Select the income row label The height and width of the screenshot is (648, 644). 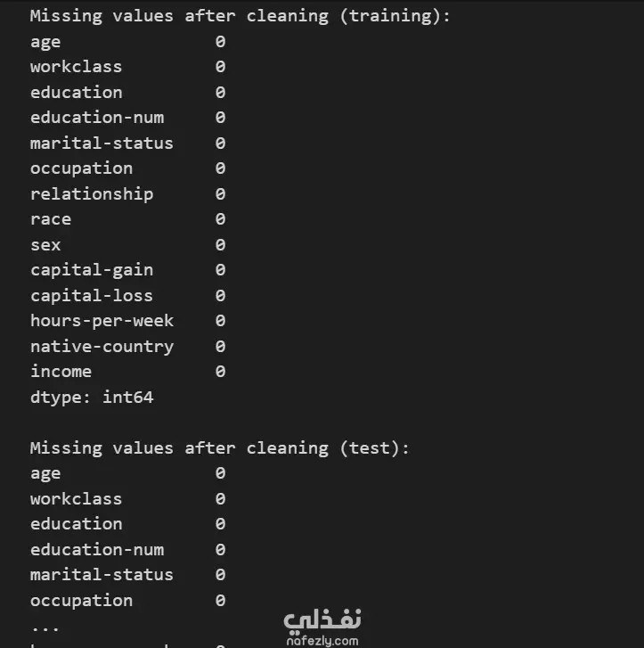(x=61, y=372)
